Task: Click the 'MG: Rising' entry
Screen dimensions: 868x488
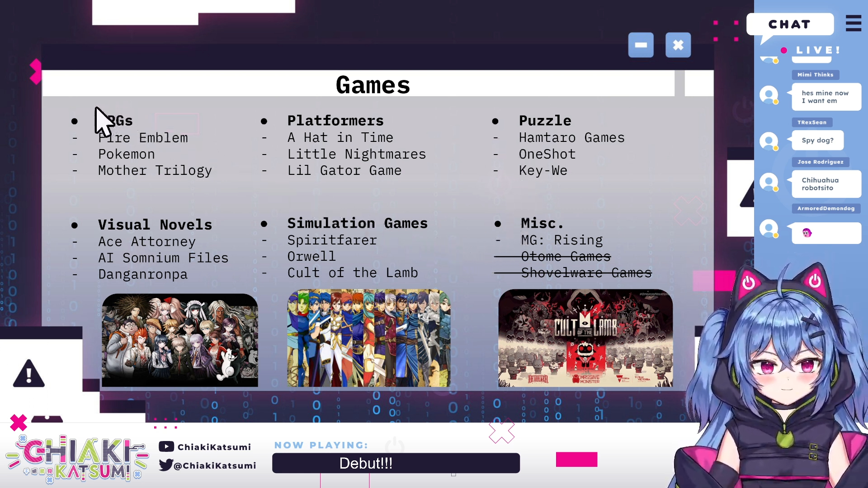Action: click(562, 240)
